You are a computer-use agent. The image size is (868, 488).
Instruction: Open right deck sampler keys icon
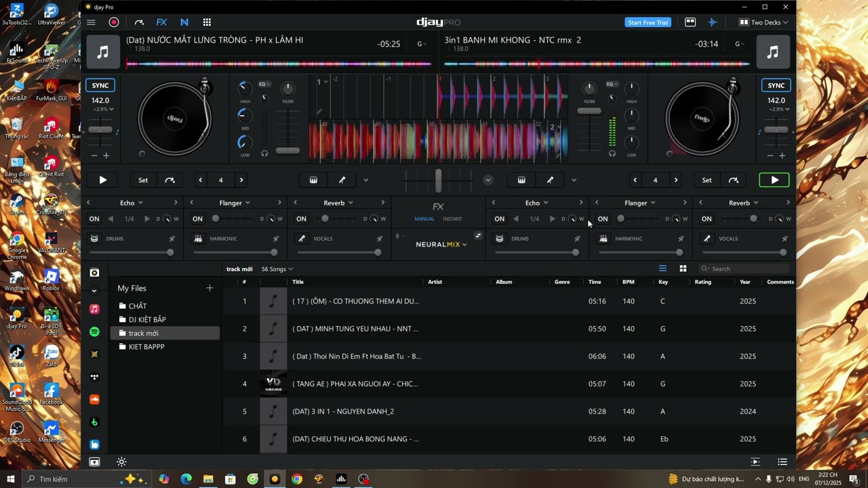click(521, 180)
